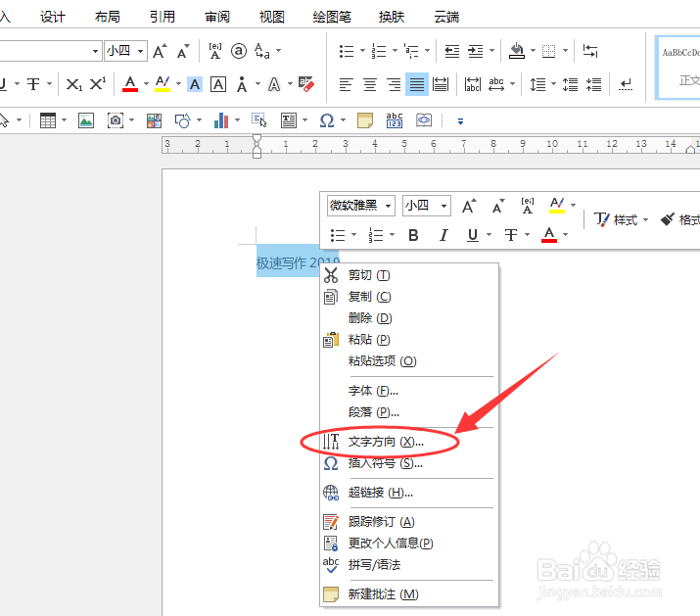Choose 剪切 in context menu
The height and width of the screenshot is (616, 700).
tap(409, 275)
